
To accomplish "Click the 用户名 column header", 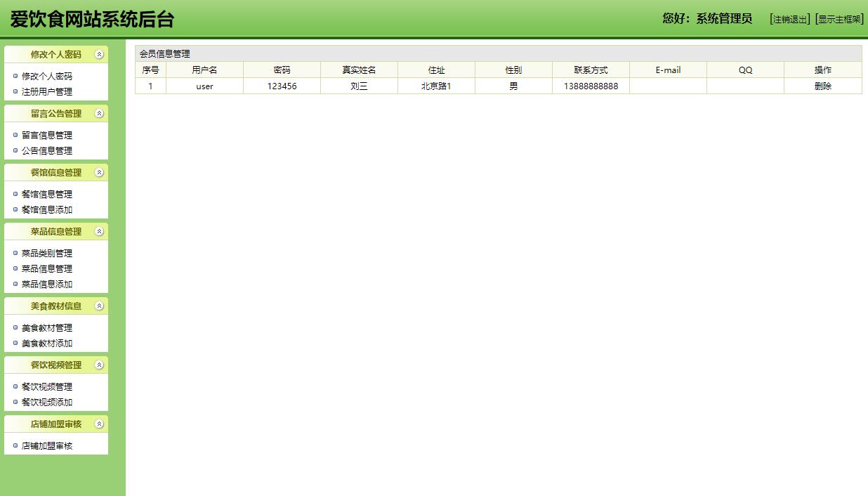I will pyautogui.click(x=204, y=70).
